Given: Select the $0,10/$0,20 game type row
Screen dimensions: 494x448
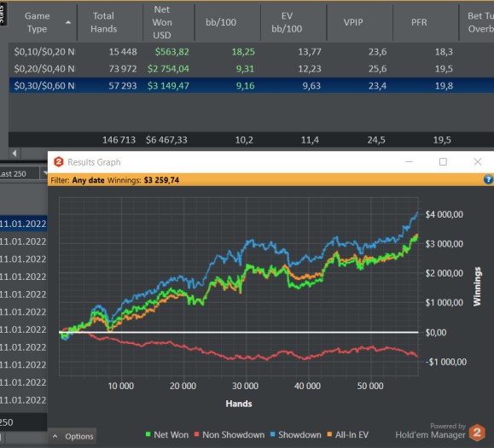Looking at the screenshot, I should (252, 52).
